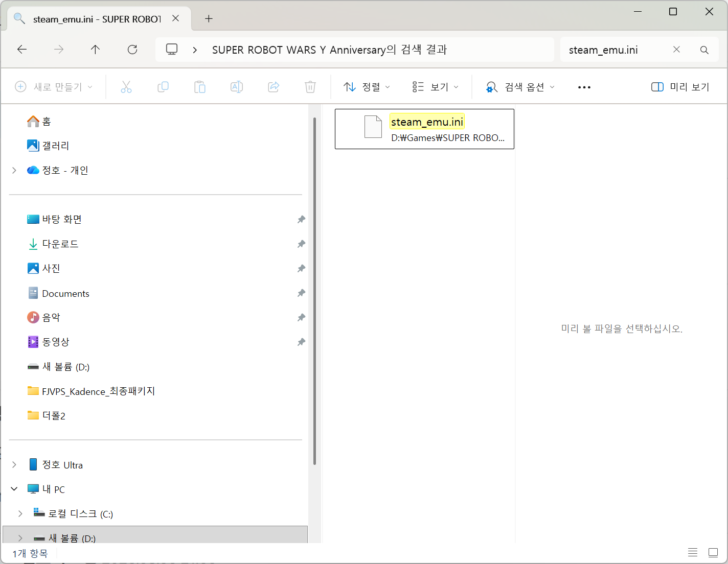This screenshot has height=564, width=728.
Task: Go up one folder level arrow
Action: click(96, 50)
